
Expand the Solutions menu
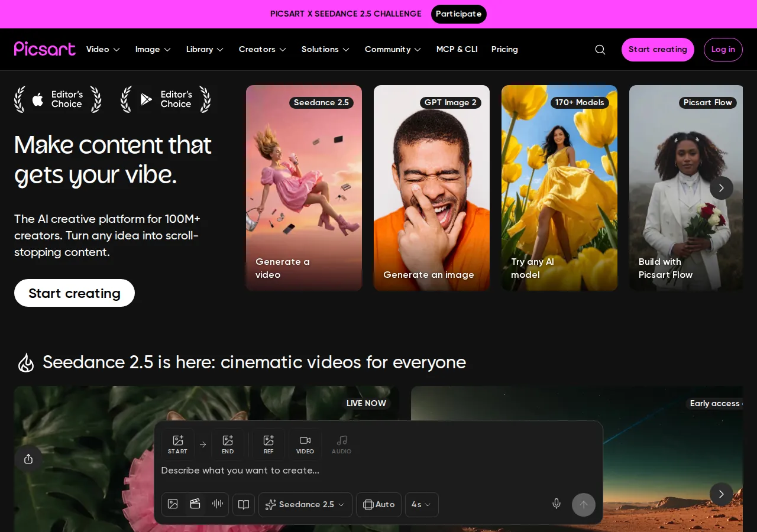coord(325,50)
